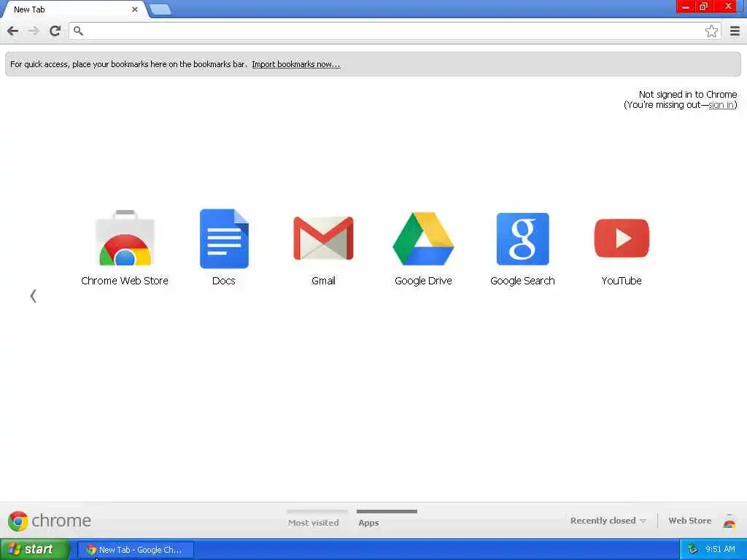
Task: Close the New Tab tab
Action: coord(135,9)
